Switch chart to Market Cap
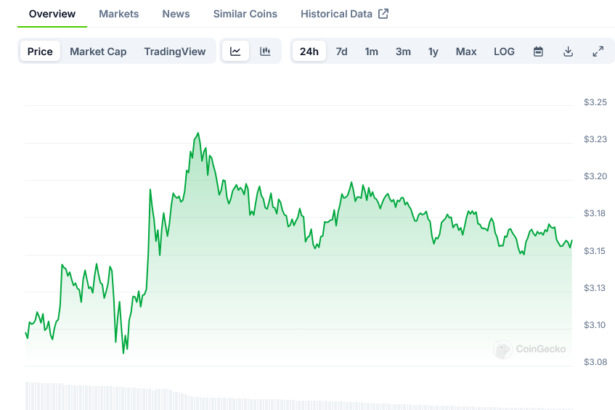 coord(98,52)
